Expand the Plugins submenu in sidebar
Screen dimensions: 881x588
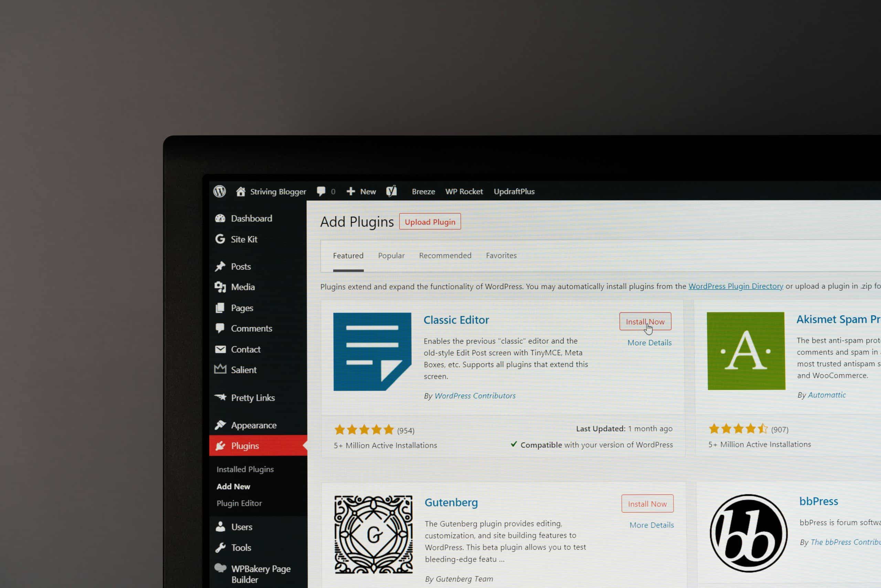245,445
